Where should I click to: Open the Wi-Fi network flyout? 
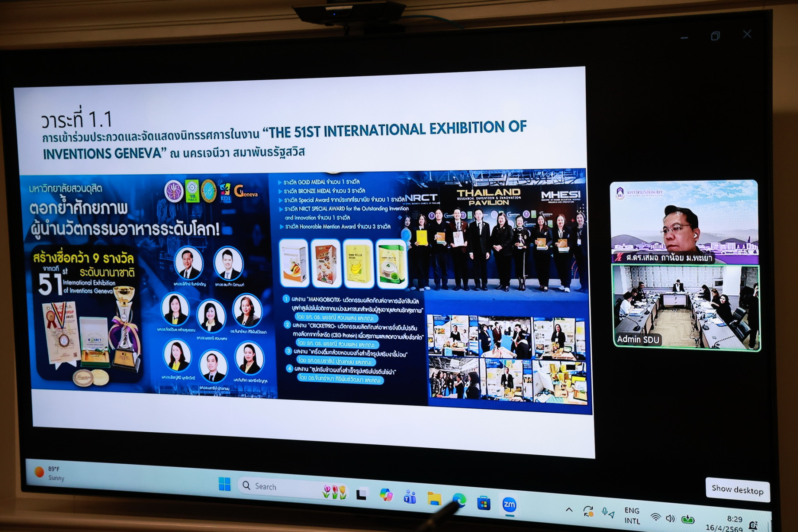[x=655, y=517]
